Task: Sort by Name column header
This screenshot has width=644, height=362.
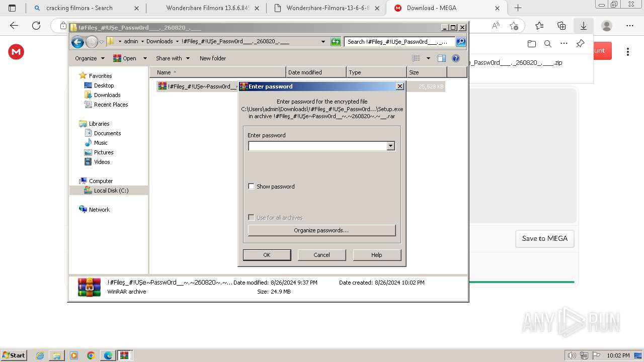Action: click(x=218, y=72)
